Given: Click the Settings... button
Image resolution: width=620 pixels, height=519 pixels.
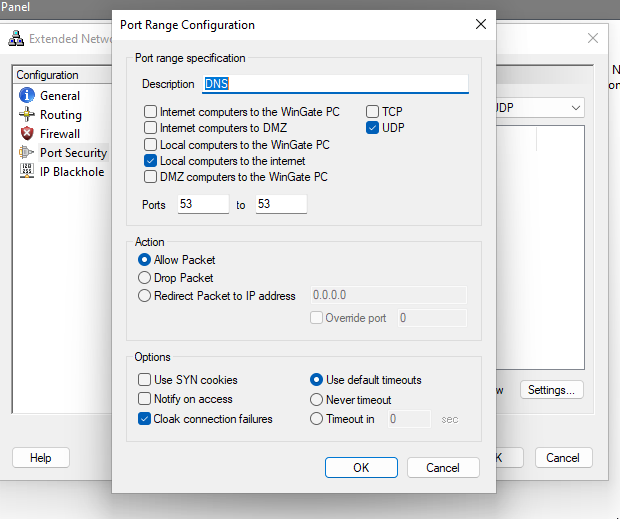Looking at the screenshot, I should [x=551, y=390].
